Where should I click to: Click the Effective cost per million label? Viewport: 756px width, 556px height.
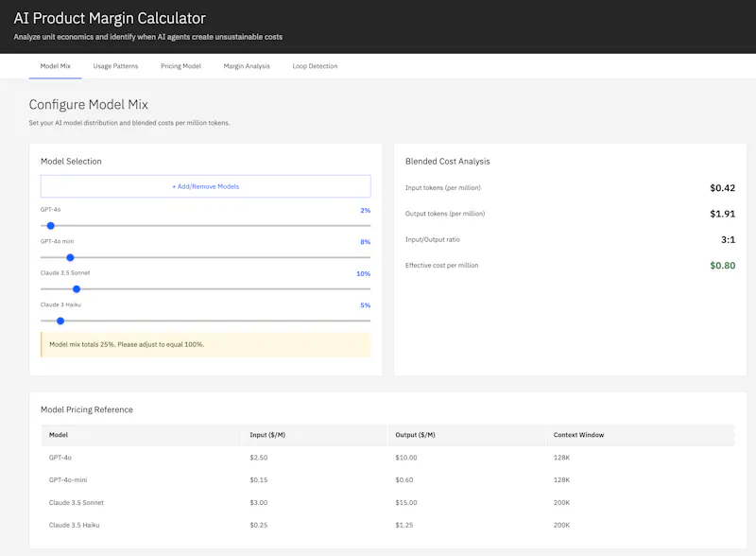[441, 265]
